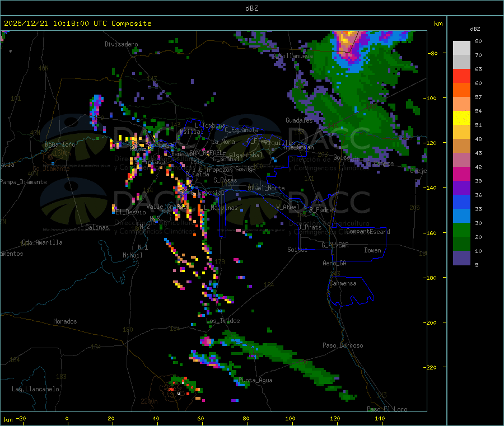Click the El_Desvio place label
This screenshot has width=504, height=426.
click(x=131, y=212)
